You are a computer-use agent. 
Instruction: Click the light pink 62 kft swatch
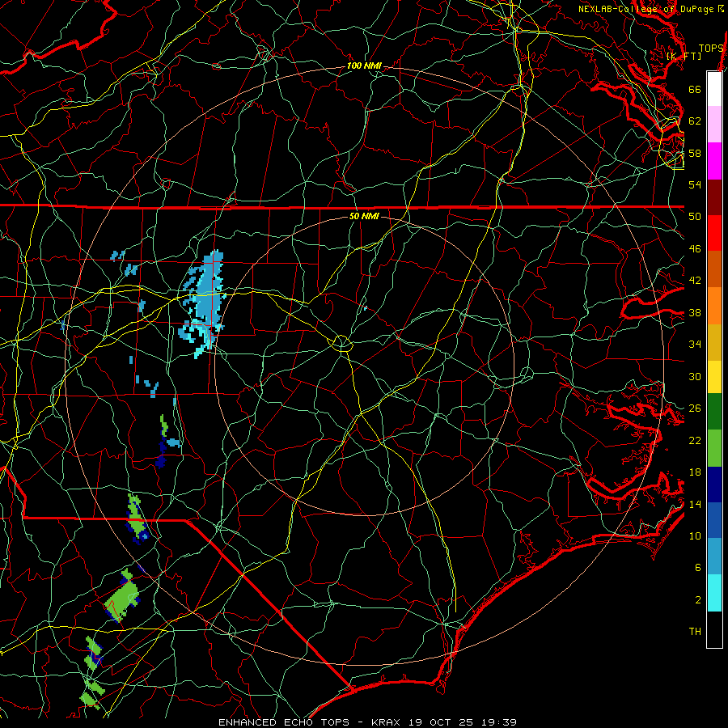click(x=714, y=125)
